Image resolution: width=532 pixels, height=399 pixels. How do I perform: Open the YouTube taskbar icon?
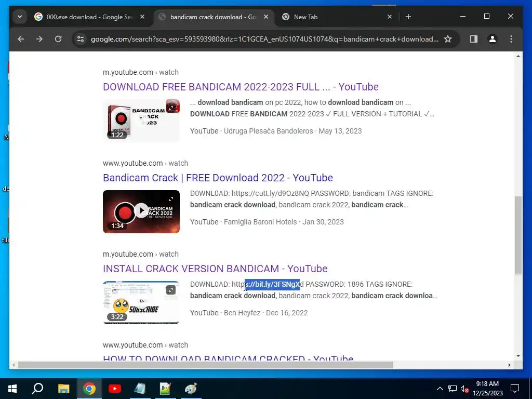coord(115,389)
